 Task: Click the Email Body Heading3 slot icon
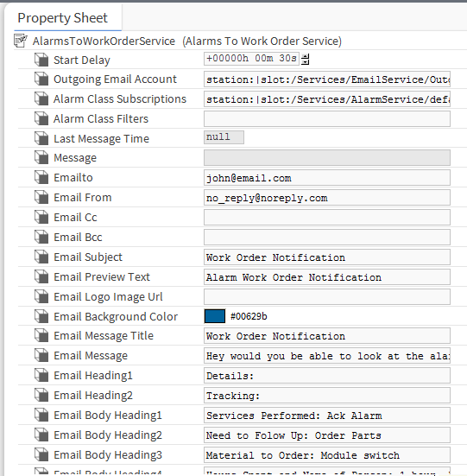tap(41, 455)
